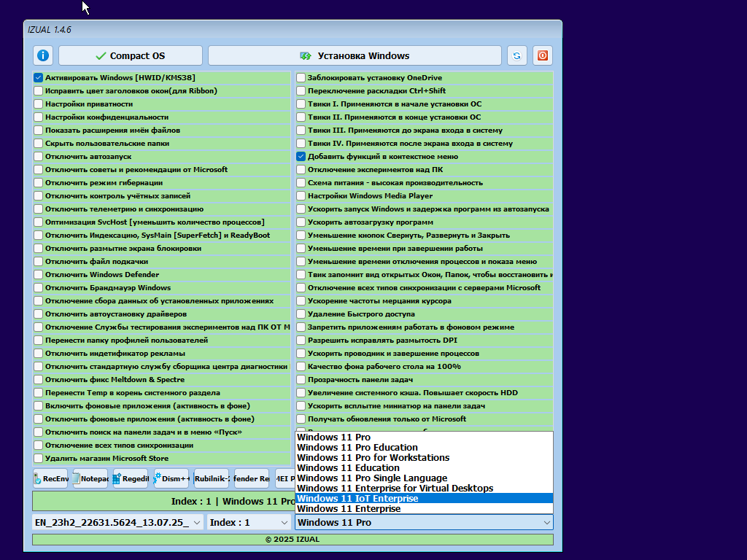This screenshot has width=747, height=560.
Task: Check Перенести Temp в корень системного раздела
Action: 39,393
